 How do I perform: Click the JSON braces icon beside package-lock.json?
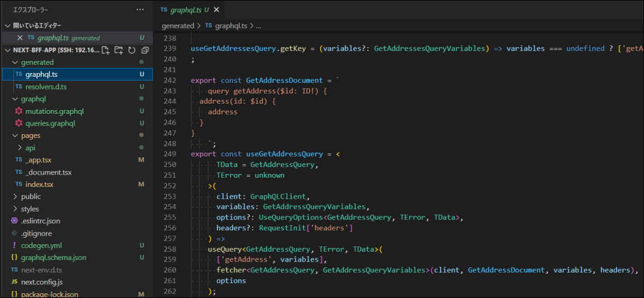pyautogui.click(x=14, y=294)
